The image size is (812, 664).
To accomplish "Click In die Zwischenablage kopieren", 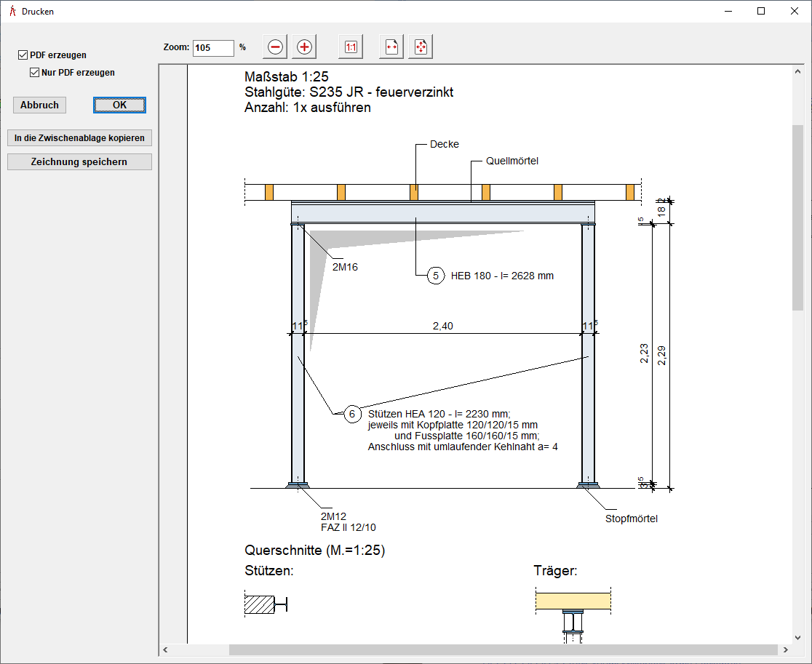I will point(79,137).
